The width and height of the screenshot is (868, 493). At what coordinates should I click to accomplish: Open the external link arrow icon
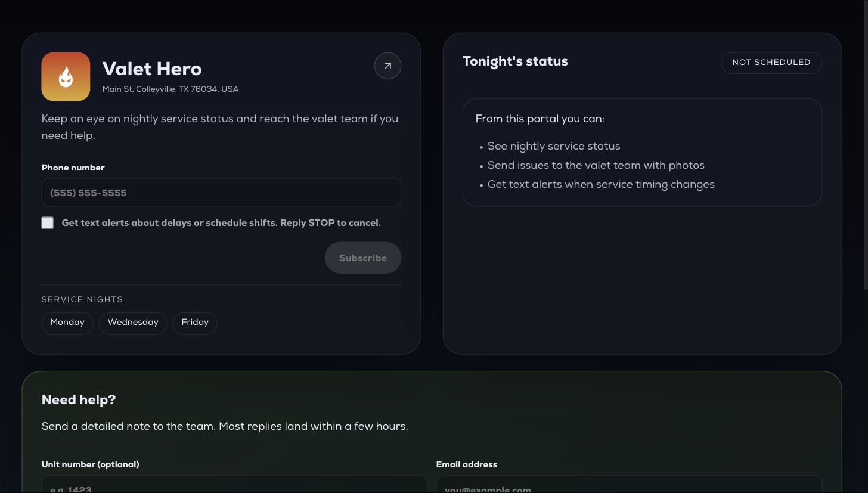(x=387, y=66)
